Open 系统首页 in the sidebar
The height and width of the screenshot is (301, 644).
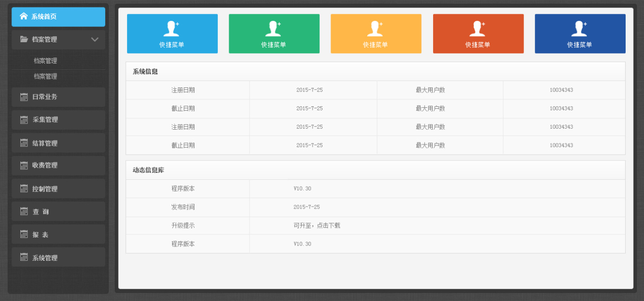(x=59, y=16)
